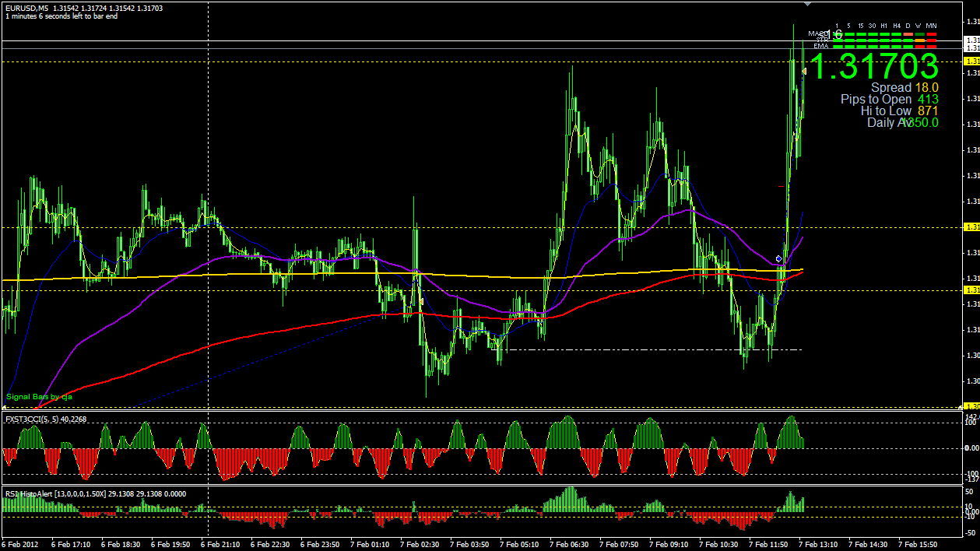
Task: Click the 7 Feb 06:30 time label
Action: pyautogui.click(x=569, y=545)
